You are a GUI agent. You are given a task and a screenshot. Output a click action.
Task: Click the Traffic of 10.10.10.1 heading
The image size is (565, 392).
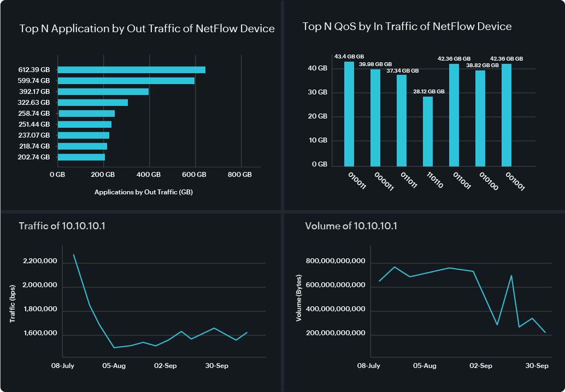click(x=62, y=226)
